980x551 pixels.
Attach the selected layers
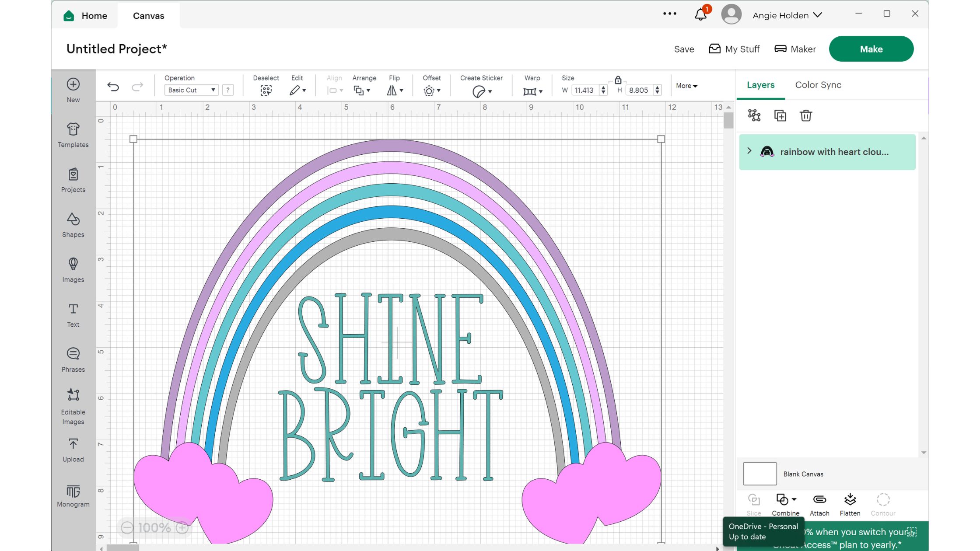(819, 503)
